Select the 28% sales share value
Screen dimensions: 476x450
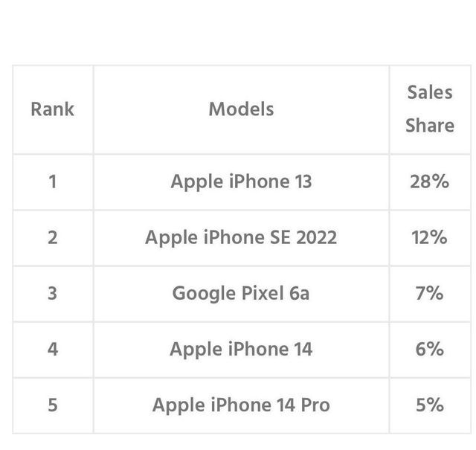tap(429, 181)
